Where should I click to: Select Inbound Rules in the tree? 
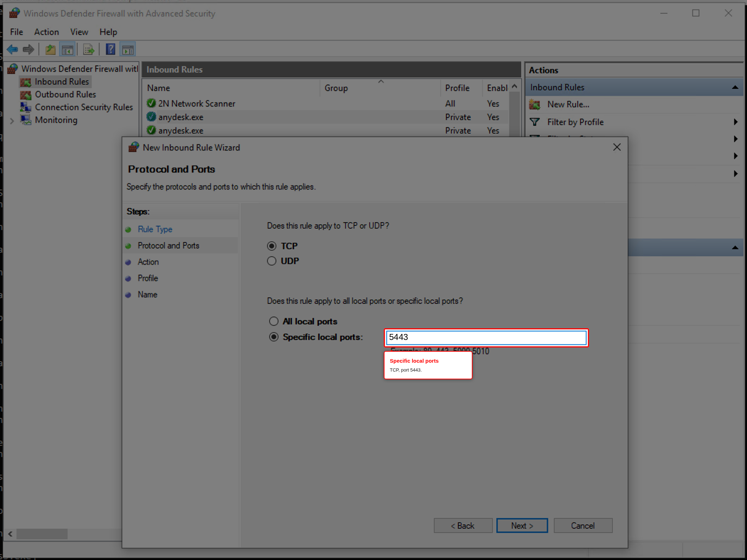click(x=62, y=82)
